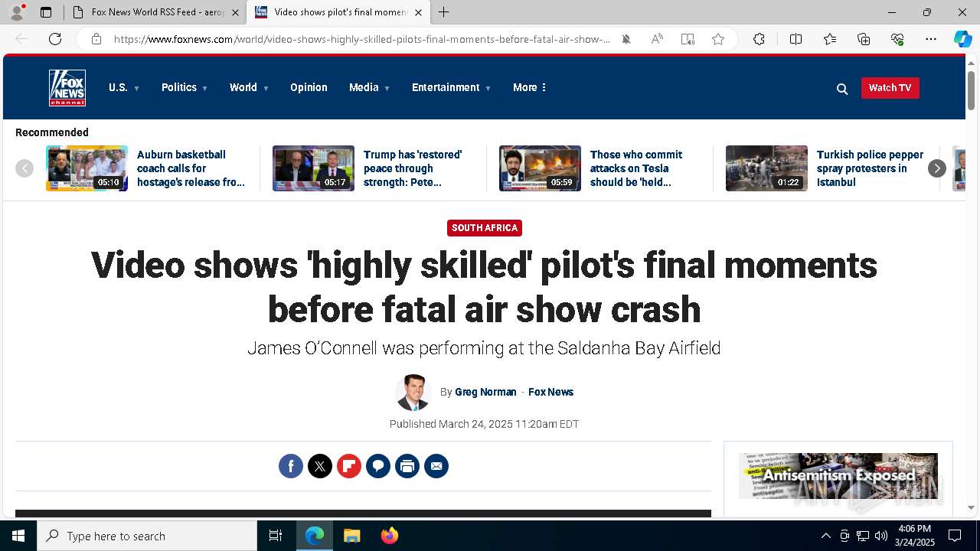Share the article on X
This screenshot has width=980, height=551.
pos(320,466)
